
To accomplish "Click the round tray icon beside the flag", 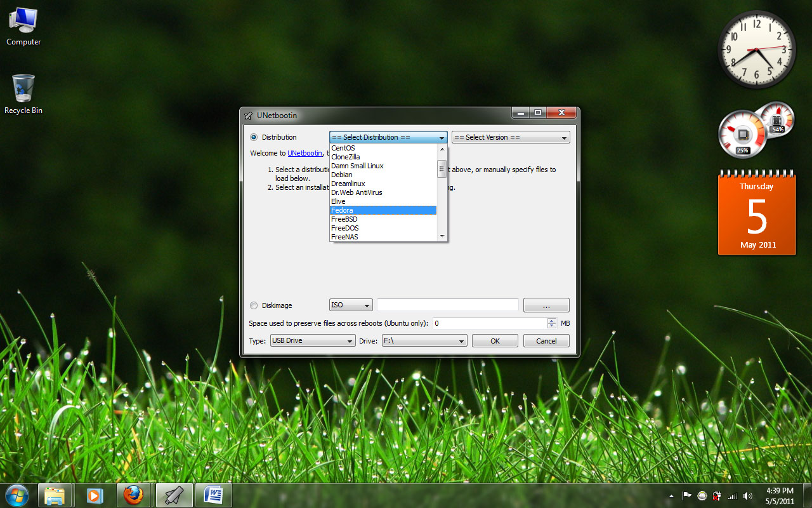I will (702, 496).
